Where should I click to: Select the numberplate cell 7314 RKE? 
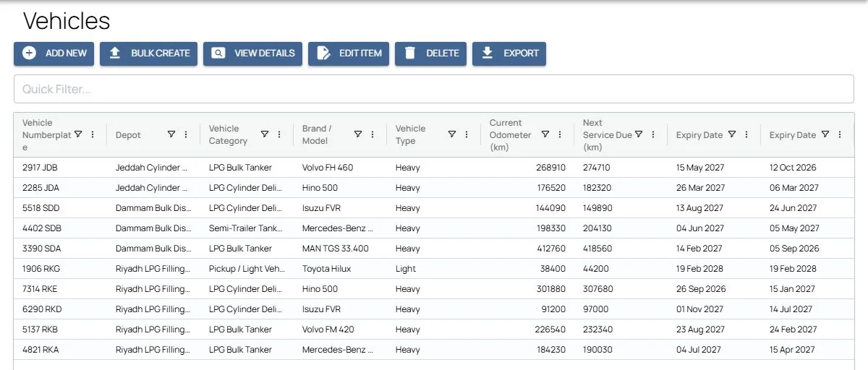pos(41,289)
